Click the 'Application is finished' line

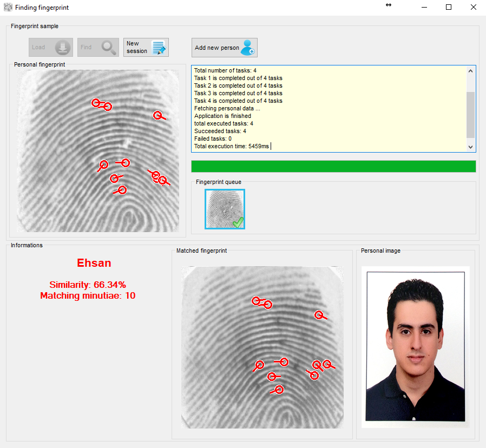click(222, 116)
